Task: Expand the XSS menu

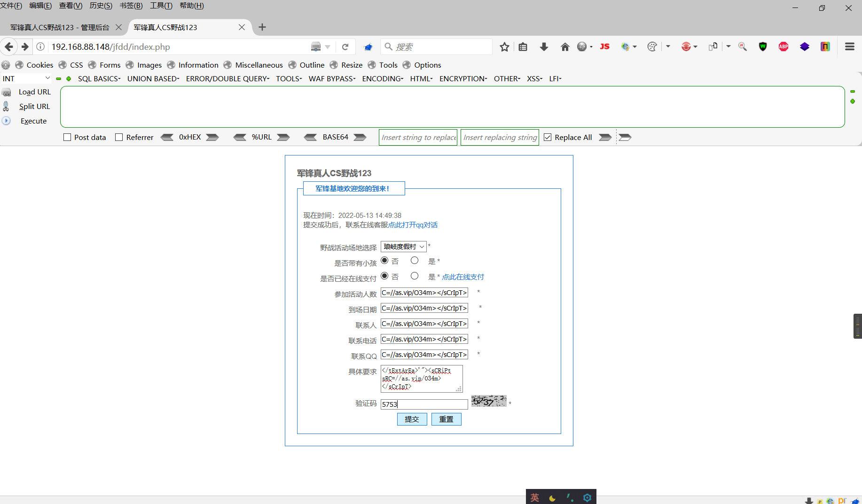Action: [x=534, y=79]
